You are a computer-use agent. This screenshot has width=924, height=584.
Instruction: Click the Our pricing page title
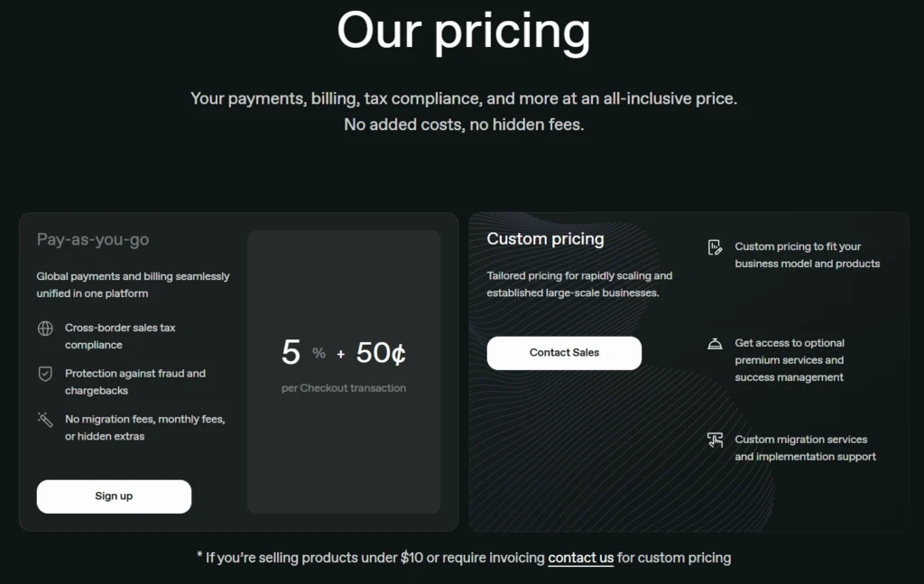[462, 32]
